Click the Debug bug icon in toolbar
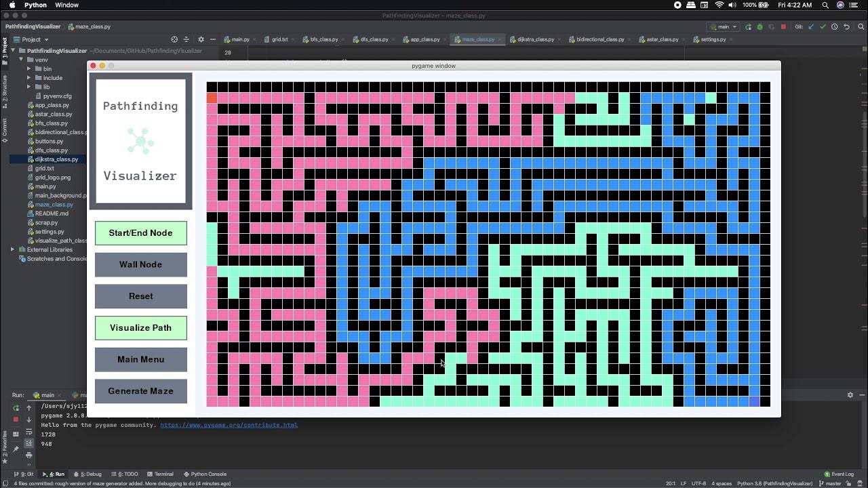868x488 pixels. pyautogui.click(x=759, y=27)
